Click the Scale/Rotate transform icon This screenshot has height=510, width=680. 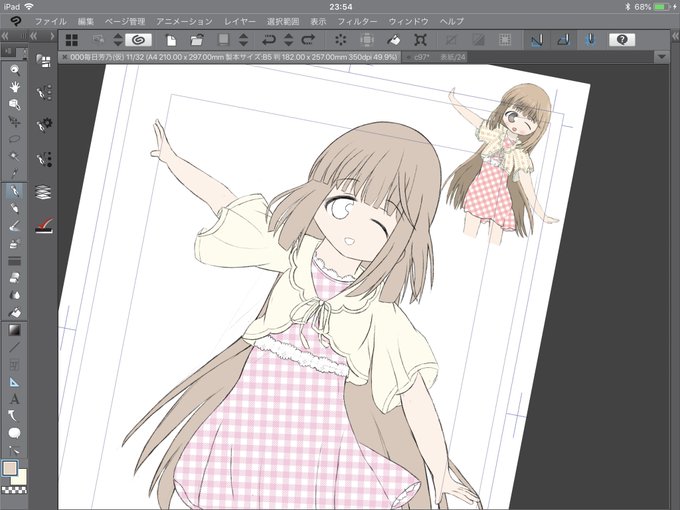click(420, 40)
